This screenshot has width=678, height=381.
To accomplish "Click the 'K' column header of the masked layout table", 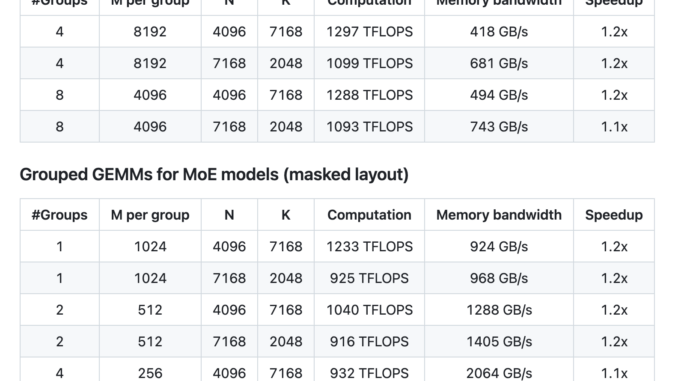I will tap(286, 215).
